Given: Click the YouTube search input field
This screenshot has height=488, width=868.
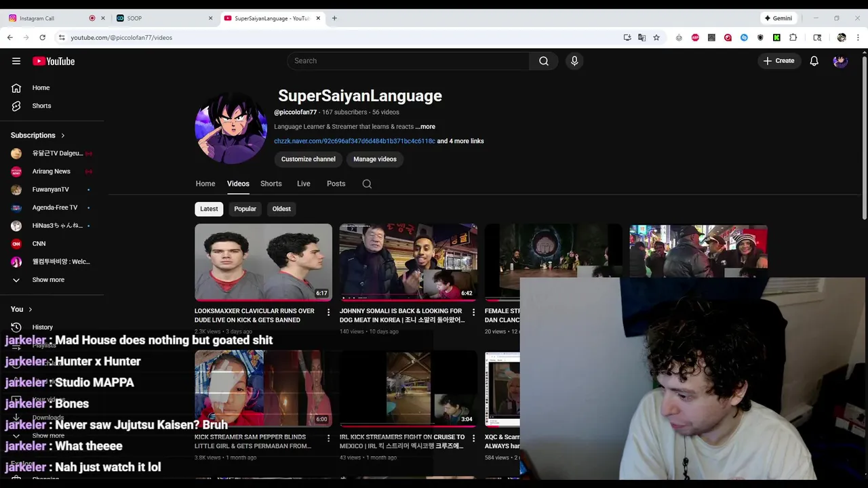Looking at the screenshot, I should point(408,61).
